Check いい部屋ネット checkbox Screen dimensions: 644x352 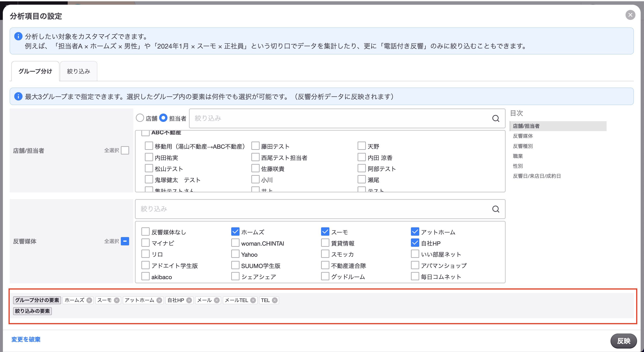click(x=415, y=254)
